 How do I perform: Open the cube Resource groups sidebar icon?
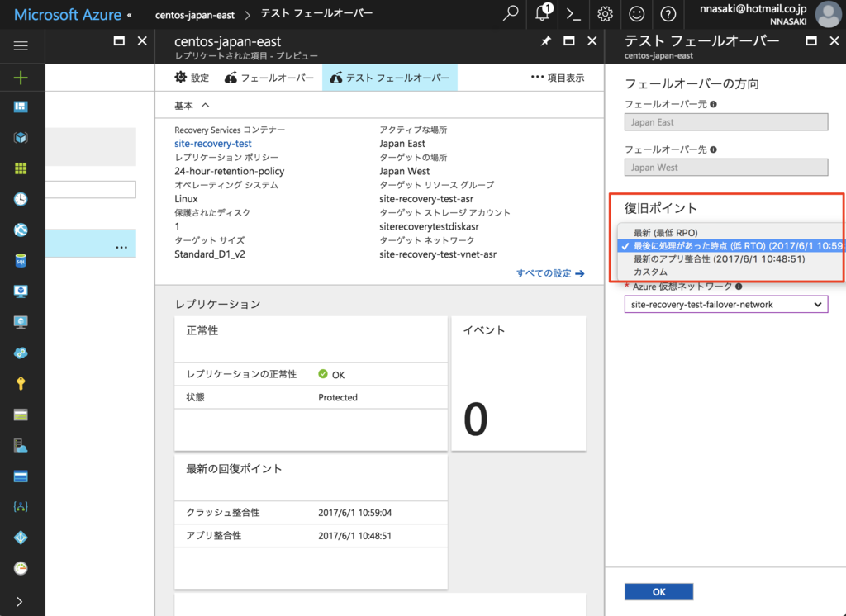(x=21, y=138)
